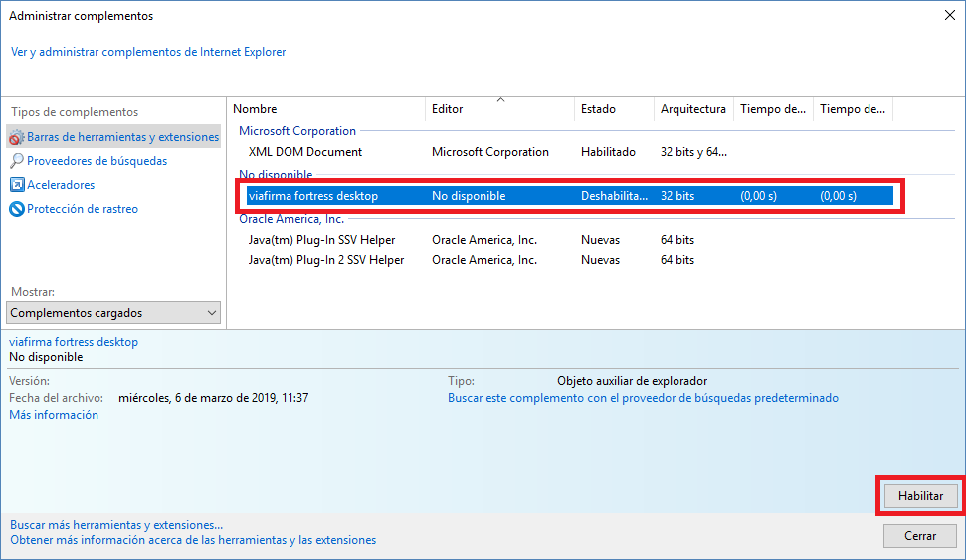Click Habilitado status of XML DOM Document
The width and height of the screenshot is (966, 560).
pyautogui.click(x=608, y=152)
